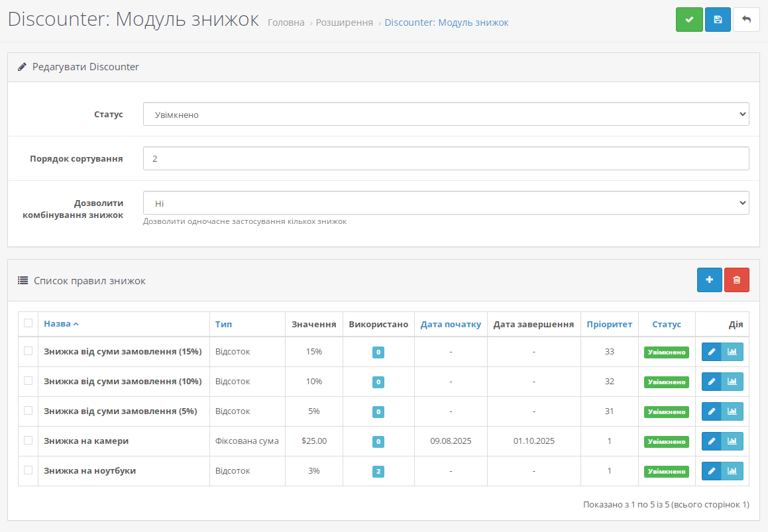Click the green checkmark save-and-stay button

pyautogui.click(x=689, y=20)
